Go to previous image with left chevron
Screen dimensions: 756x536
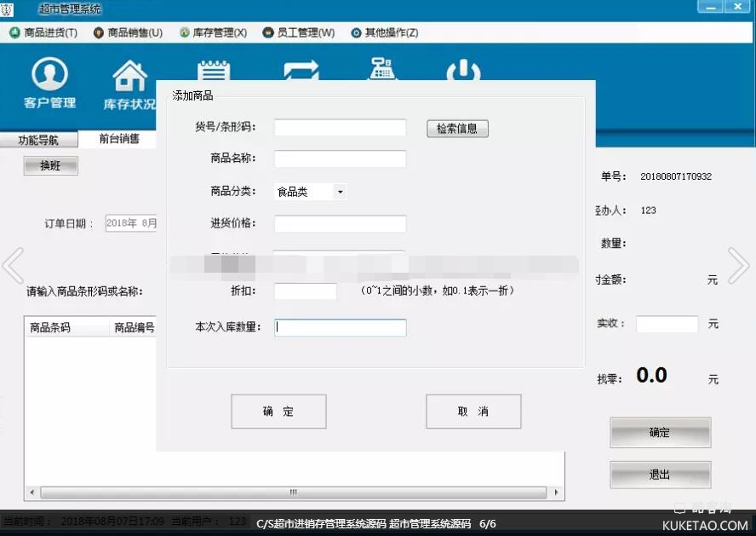click(x=13, y=265)
